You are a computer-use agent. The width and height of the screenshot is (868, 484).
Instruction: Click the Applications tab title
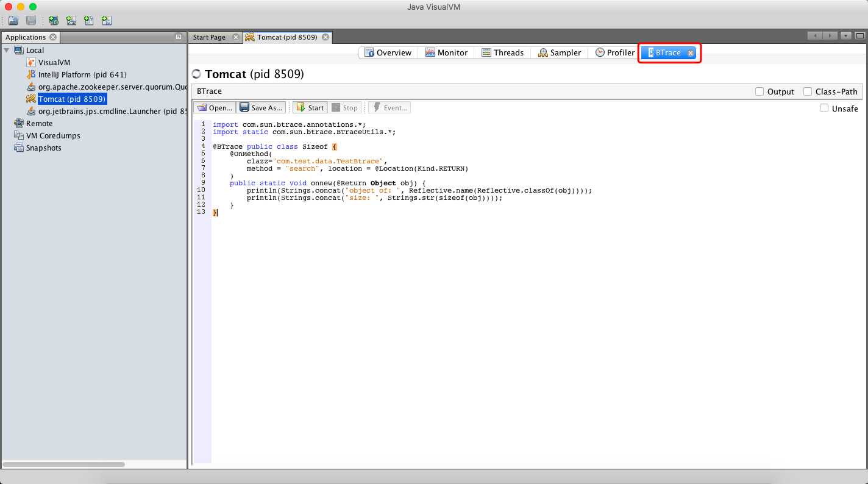coord(26,37)
